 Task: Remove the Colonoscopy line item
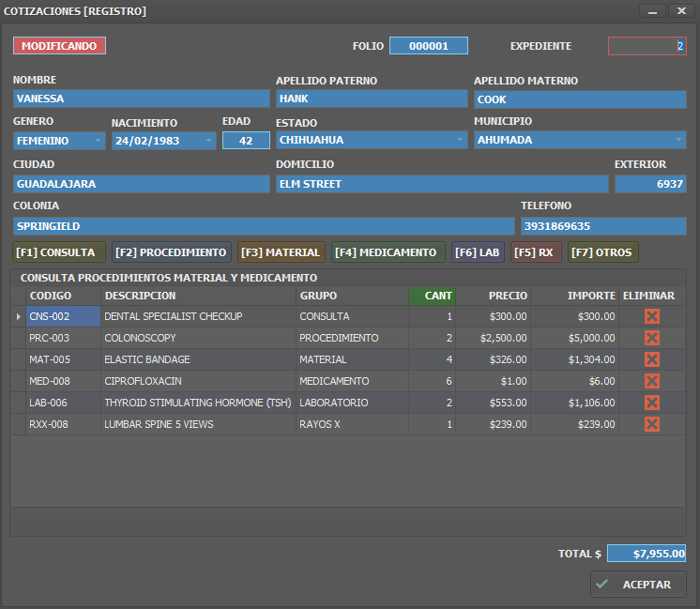tap(652, 338)
